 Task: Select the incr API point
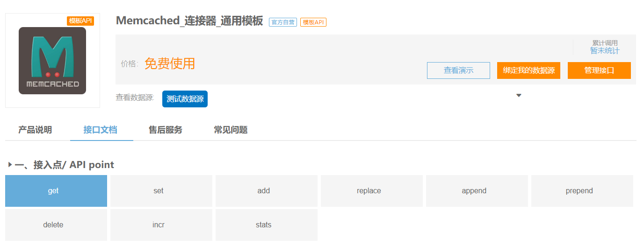tap(161, 225)
